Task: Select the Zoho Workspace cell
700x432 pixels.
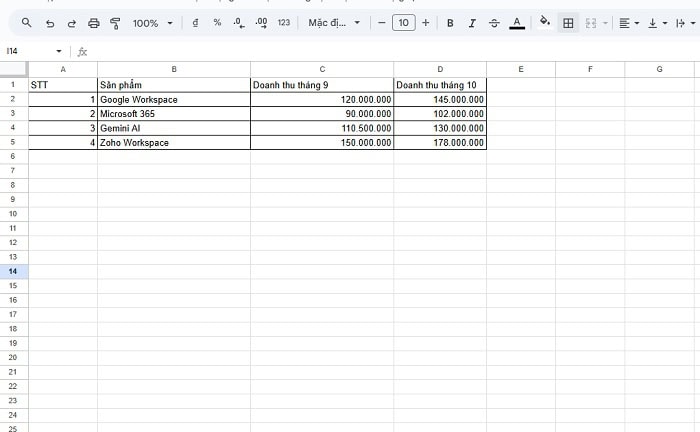Action: click(174, 142)
